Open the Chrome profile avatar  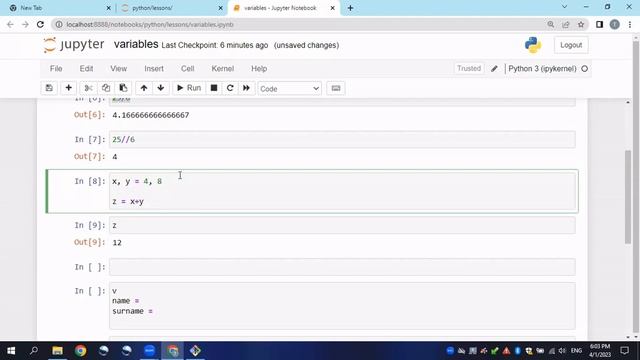click(615, 24)
